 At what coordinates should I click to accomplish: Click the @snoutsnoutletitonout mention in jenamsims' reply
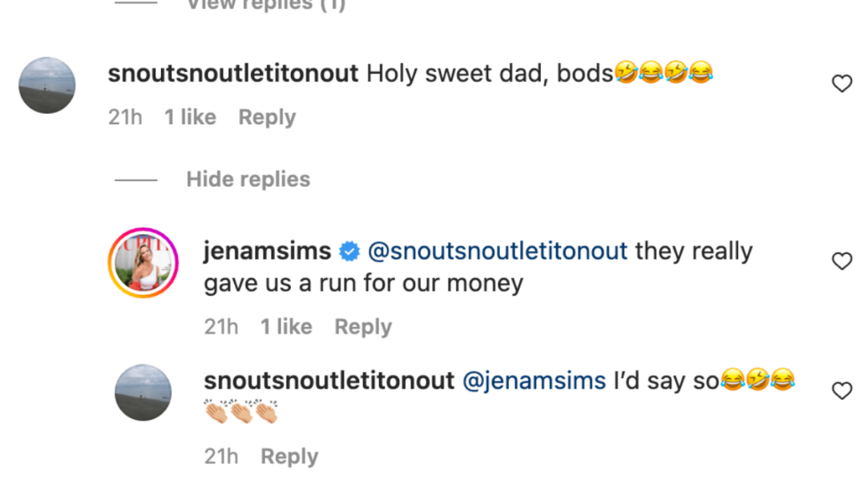pyautogui.click(x=497, y=252)
